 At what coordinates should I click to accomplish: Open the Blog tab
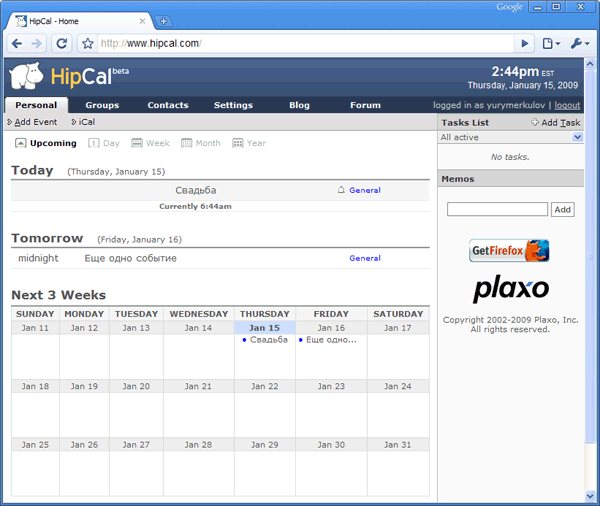click(299, 105)
